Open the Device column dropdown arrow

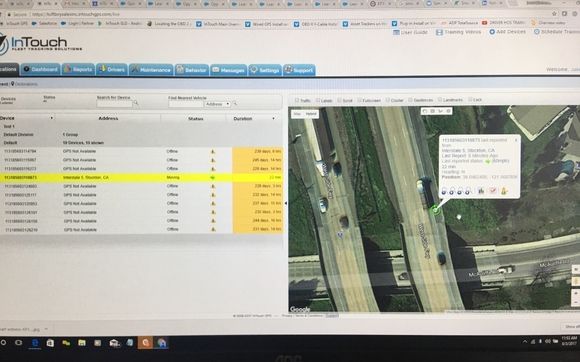tap(52, 118)
